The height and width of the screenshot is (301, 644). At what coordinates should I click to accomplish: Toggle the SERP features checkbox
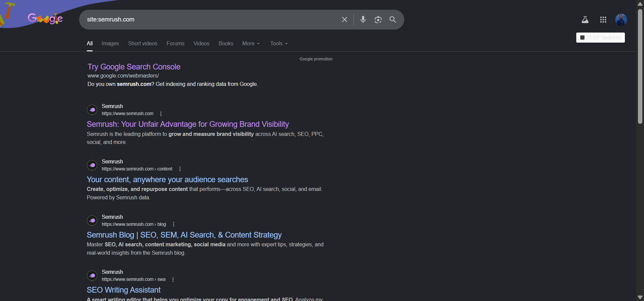pyautogui.click(x=582, y=38)
